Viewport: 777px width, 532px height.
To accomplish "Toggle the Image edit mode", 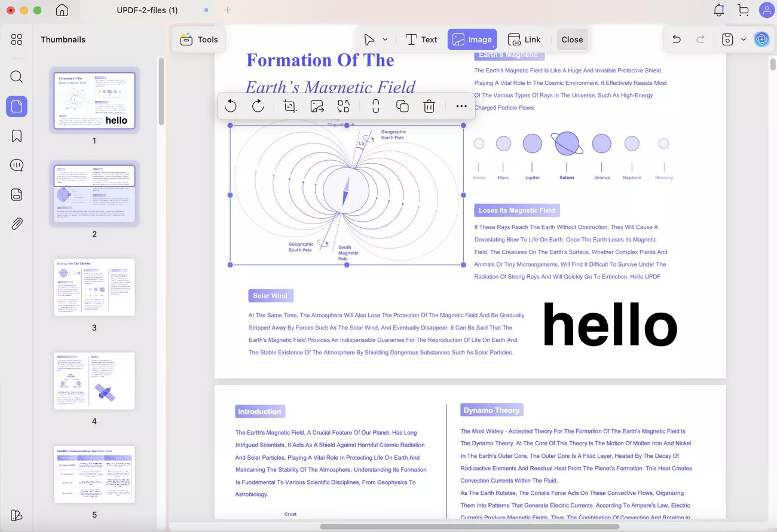I will pyautogui.click(x=472, y=39).
